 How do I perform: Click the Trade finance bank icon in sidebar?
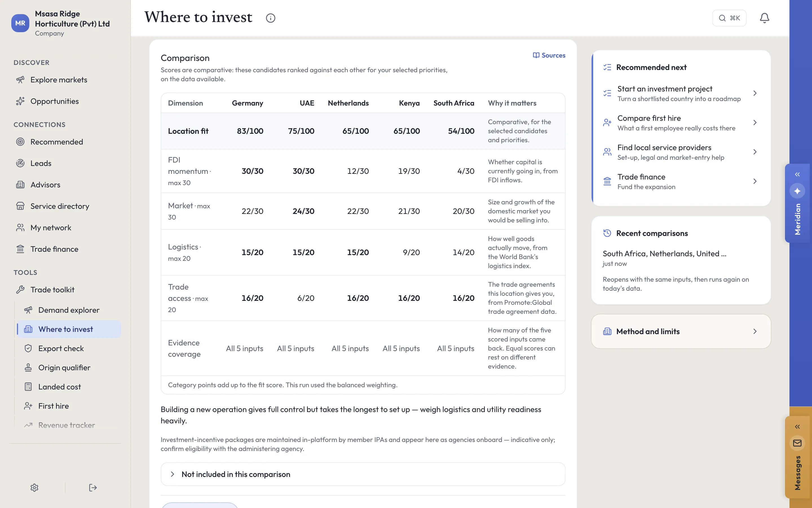click(21, 249)
